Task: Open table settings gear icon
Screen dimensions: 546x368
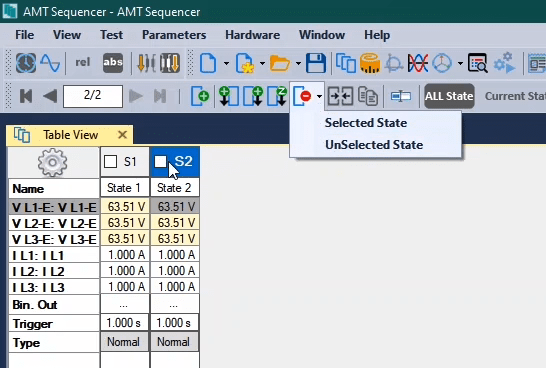Action: pos(53,163)
